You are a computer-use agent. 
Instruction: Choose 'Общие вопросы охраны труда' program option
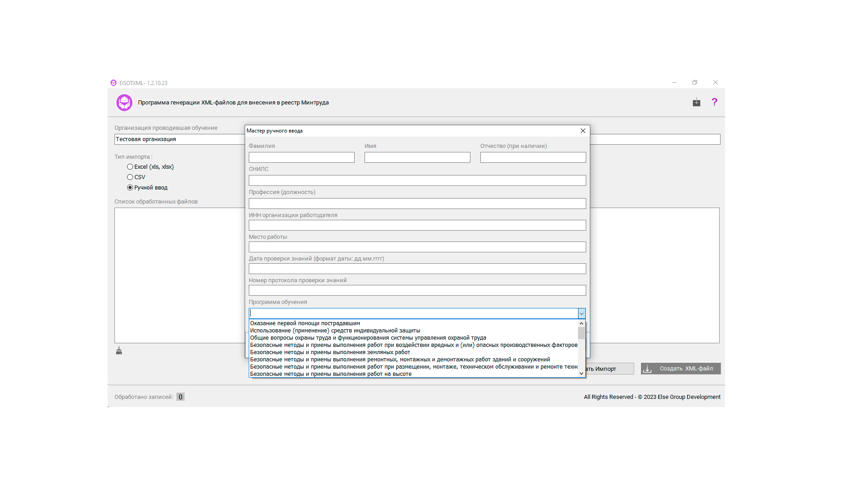413,338
